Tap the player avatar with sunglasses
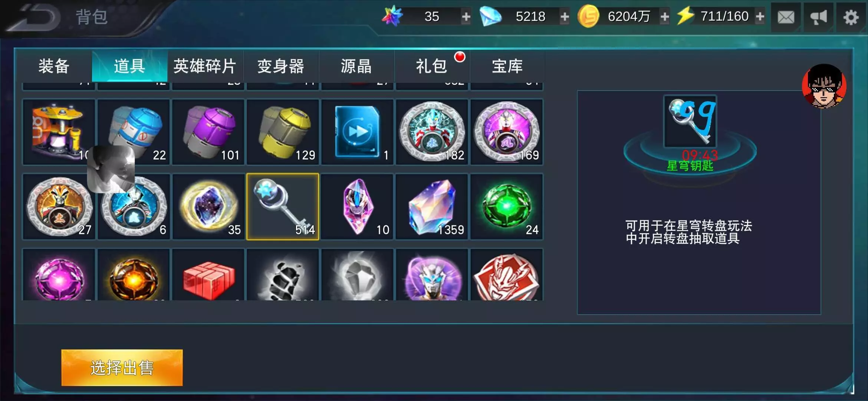 (x=824, y=86)
